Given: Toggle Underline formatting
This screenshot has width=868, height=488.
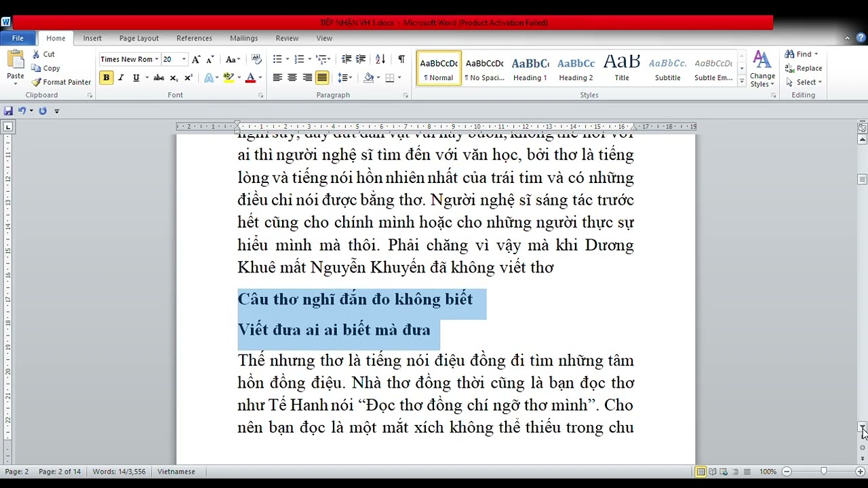Looking at the screenshot, I should coord(136,78).
